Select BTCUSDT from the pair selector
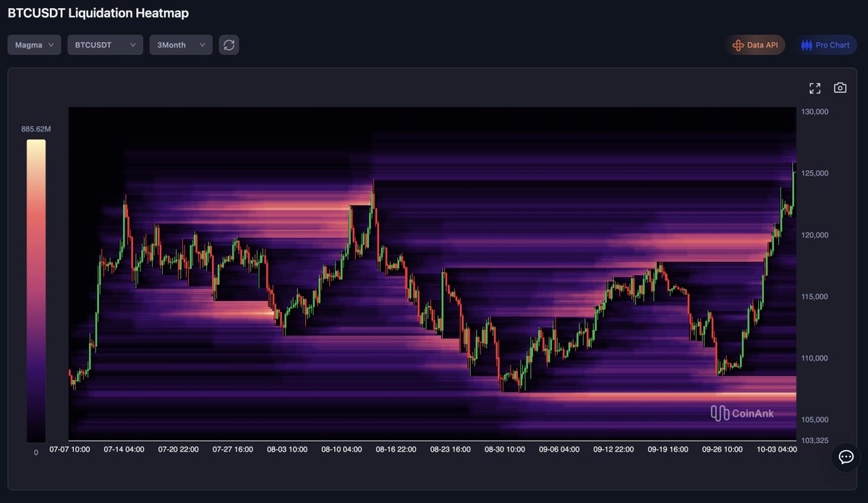 (x=105, y=44)
